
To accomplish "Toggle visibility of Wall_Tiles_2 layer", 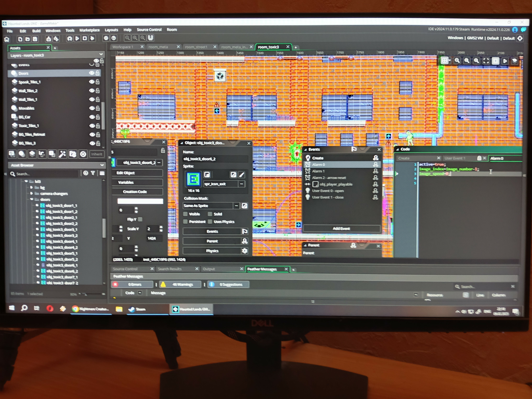I will [x=92, y=91].
